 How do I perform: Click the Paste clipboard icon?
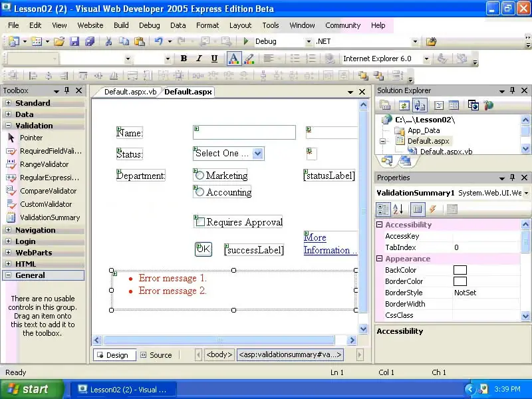click(x=140, y=41)
